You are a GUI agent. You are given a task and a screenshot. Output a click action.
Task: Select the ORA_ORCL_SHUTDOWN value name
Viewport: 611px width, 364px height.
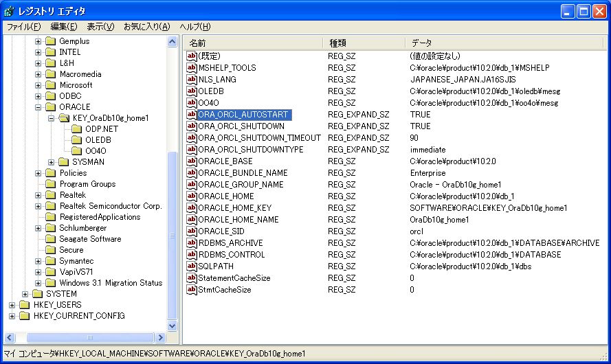click(x=241, y=126)
